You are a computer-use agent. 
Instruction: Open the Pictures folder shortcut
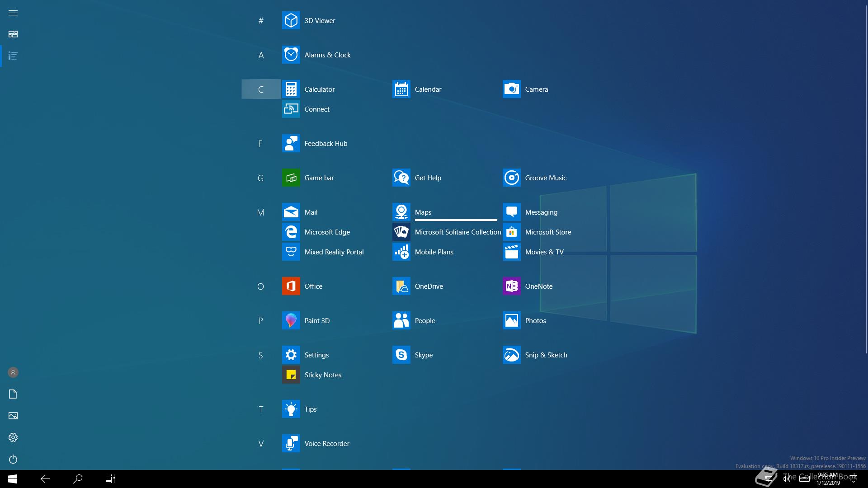click(x=13, y=416)
